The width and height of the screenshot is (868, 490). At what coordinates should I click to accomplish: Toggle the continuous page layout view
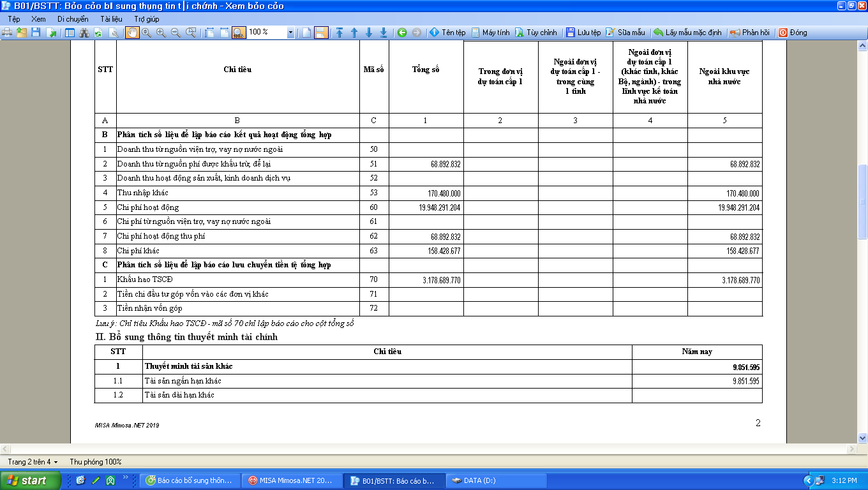point(321,33)
